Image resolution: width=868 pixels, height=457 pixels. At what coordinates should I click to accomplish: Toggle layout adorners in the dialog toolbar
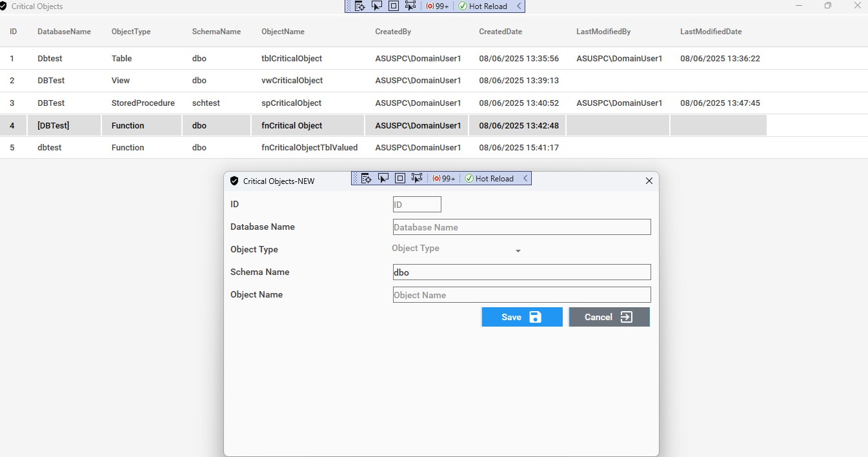pyautogui.click(x=400, y=178)
